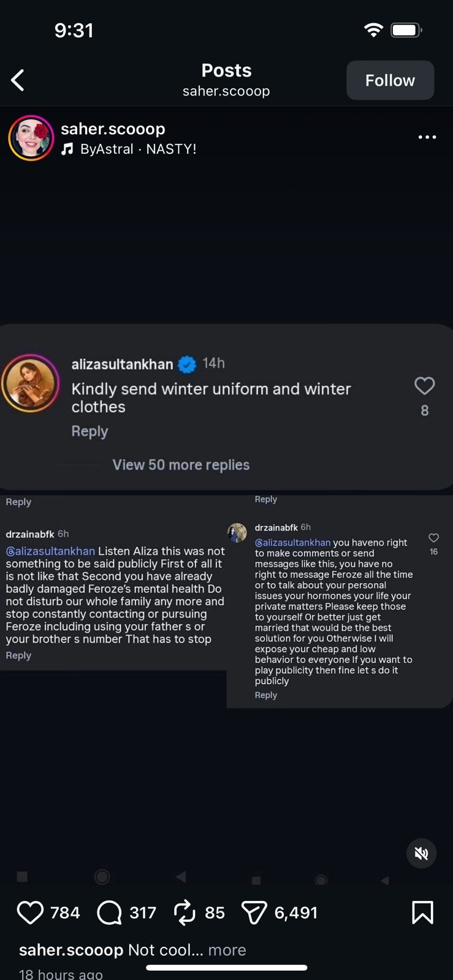Image resolution: width=453 pixels, height=980 pixels.
Task: Open the three-dot post options menu
Action: (427, 137)
